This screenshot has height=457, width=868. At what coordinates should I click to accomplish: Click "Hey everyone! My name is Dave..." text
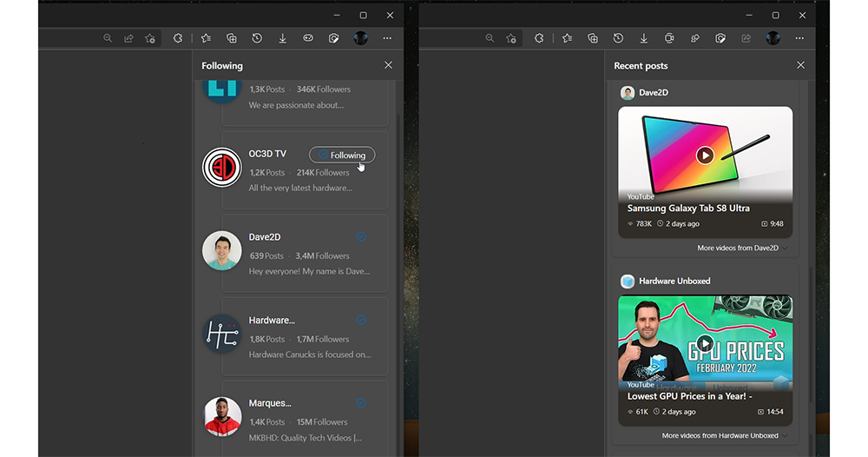[310, 271]
